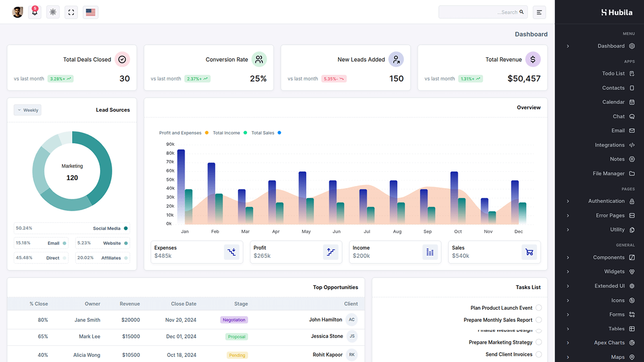Image resolution: width=644 pixels, height=362 pixels.
Task: Click the Utility sidebar icon
Action: [632, 229]
